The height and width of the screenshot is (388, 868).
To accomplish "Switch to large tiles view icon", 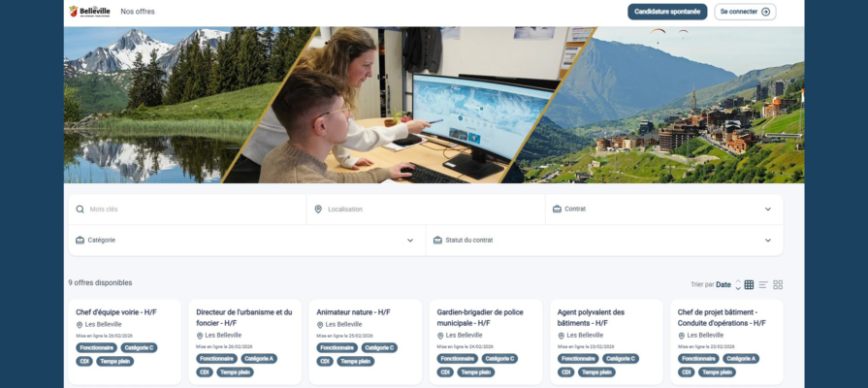I will 778,285.
